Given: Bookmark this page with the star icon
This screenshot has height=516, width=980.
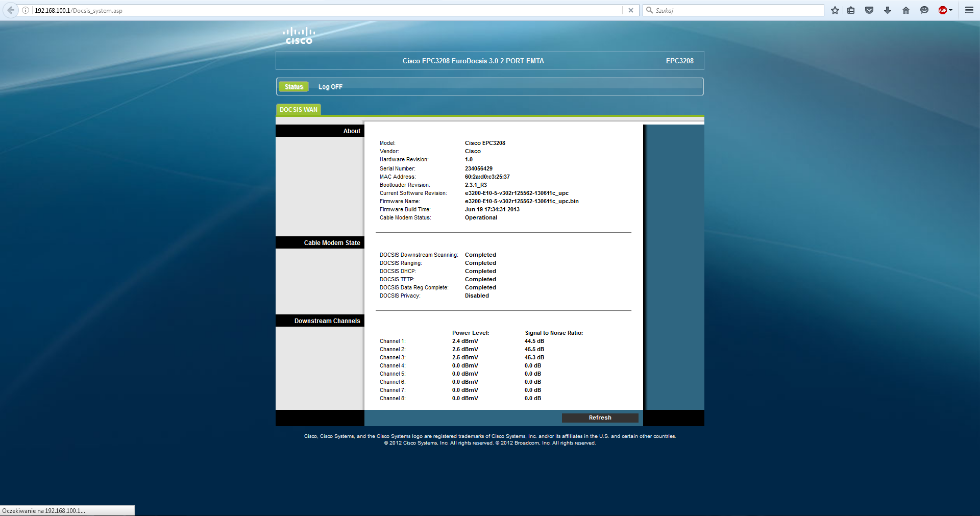Looking at the screenshot, I should pyautogui.click(x=835, y=10).
